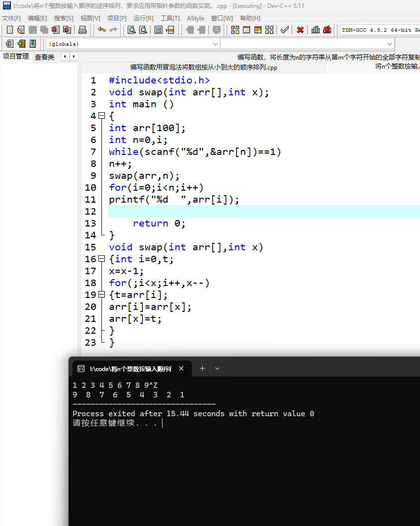Open the terminal new-tab dropdown chevron

coord(217,369)
